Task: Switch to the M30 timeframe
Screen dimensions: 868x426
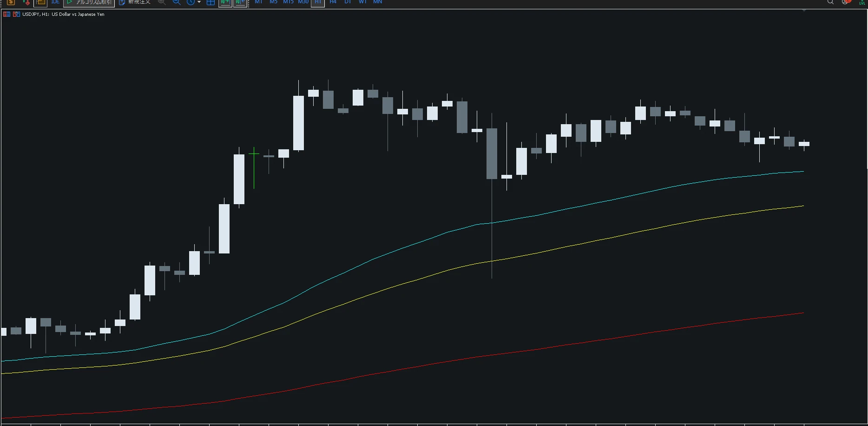Action: pyautogui.click(x=303, y=2)
